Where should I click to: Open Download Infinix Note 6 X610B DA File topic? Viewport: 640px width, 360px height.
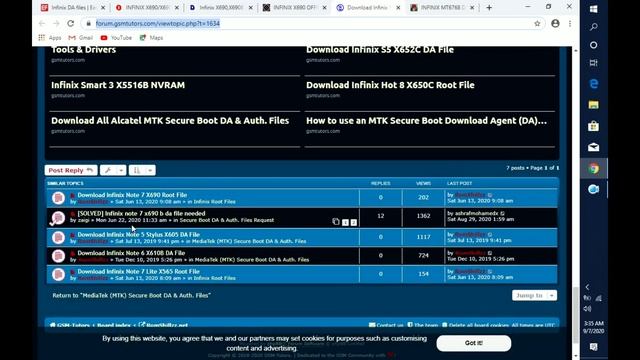point(131,253)
